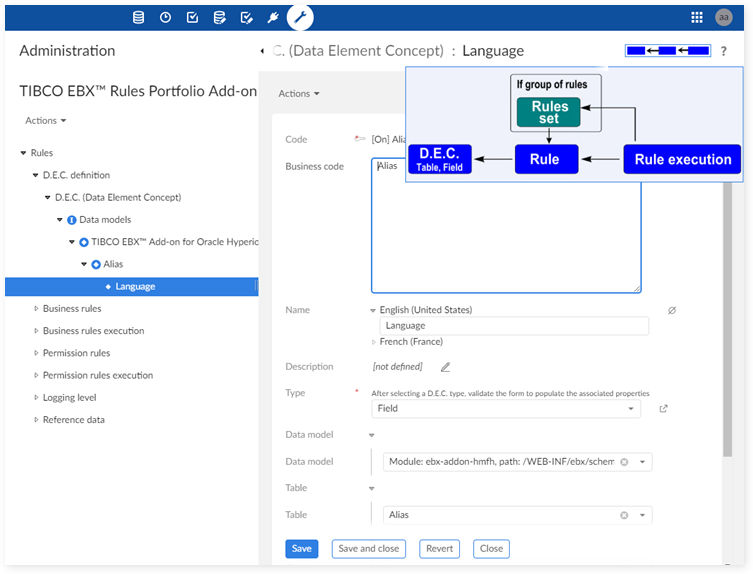Expand the Business rules node
Screen dimensions: 753x574
[36, 309]
